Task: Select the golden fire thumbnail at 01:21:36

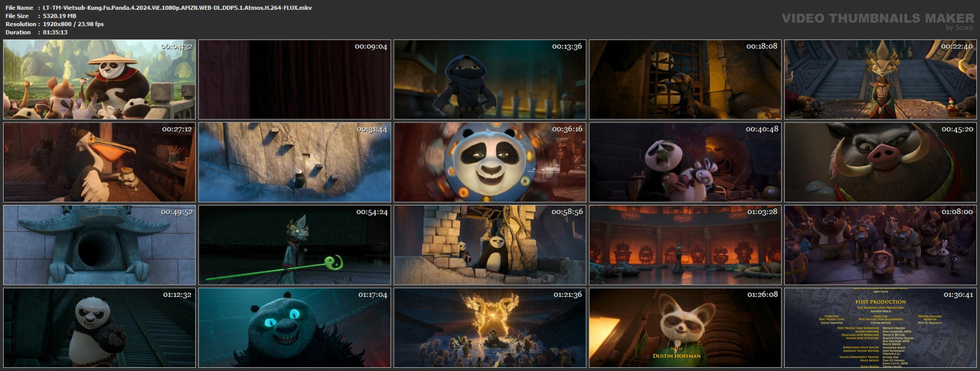Action: [490, 327]
